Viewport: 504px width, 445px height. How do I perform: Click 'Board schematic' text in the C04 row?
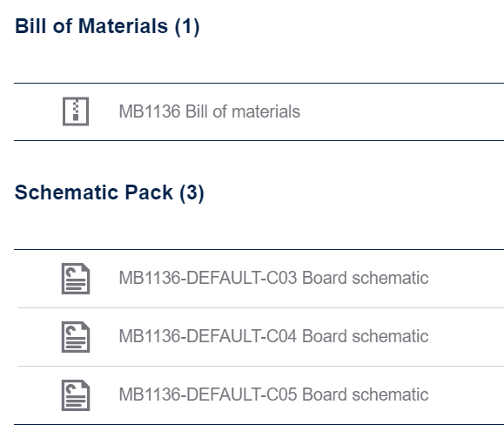click(365, 336)
